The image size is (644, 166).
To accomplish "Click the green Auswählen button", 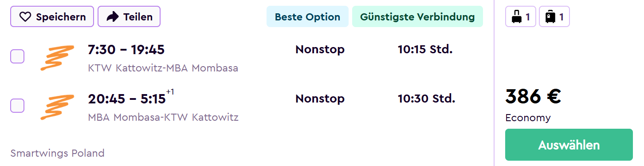I will click(569, 145).
